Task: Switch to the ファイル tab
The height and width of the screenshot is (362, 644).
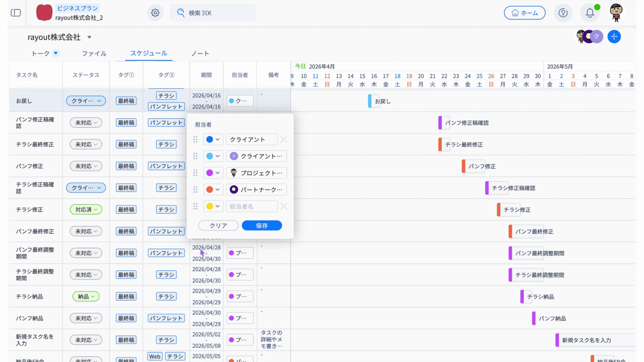Action: click(94, 54)
